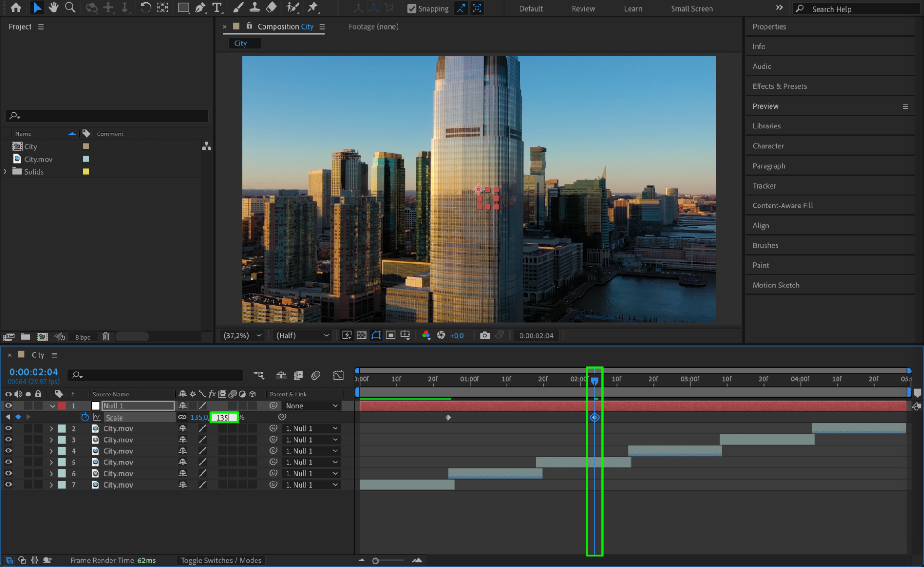Choose the Hand tool
The width and height of the screenshot is (924, 567).
point(54,7)
